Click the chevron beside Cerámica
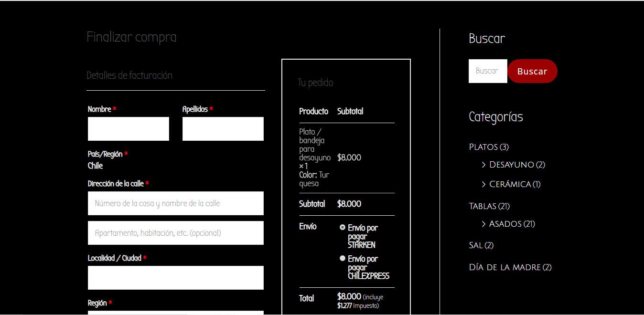 pyautogui.click(x=483, y=184)
